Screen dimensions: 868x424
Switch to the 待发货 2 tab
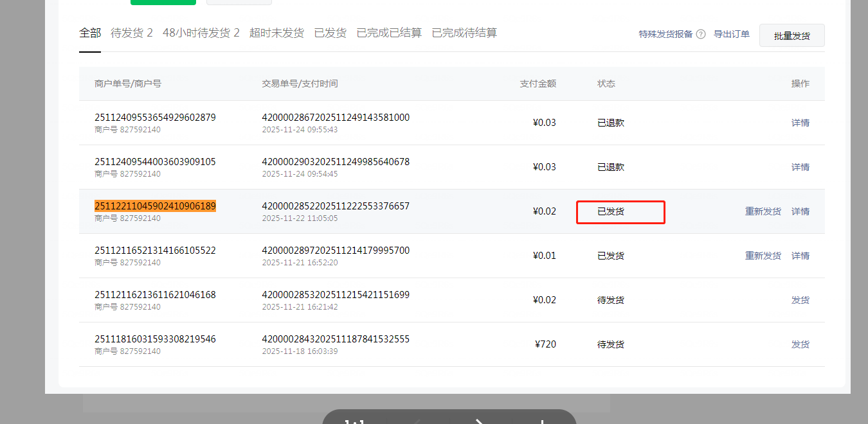(x=132, y=33)
